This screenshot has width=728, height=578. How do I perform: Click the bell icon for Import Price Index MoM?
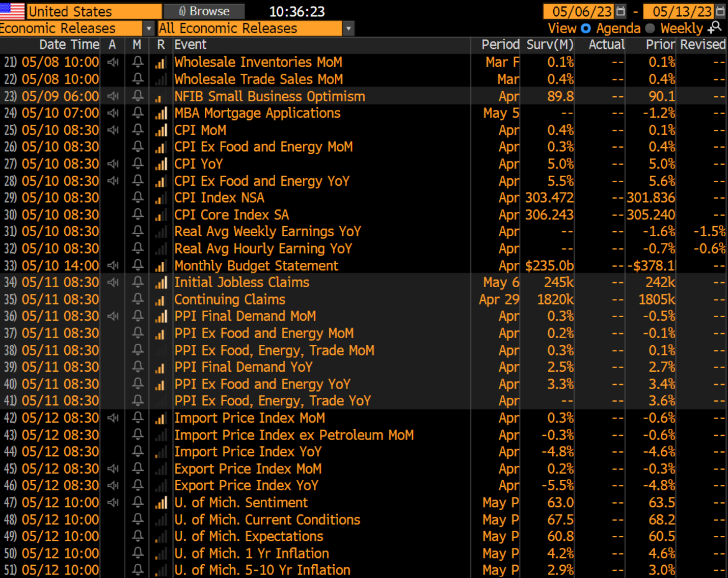coord(138,418)
